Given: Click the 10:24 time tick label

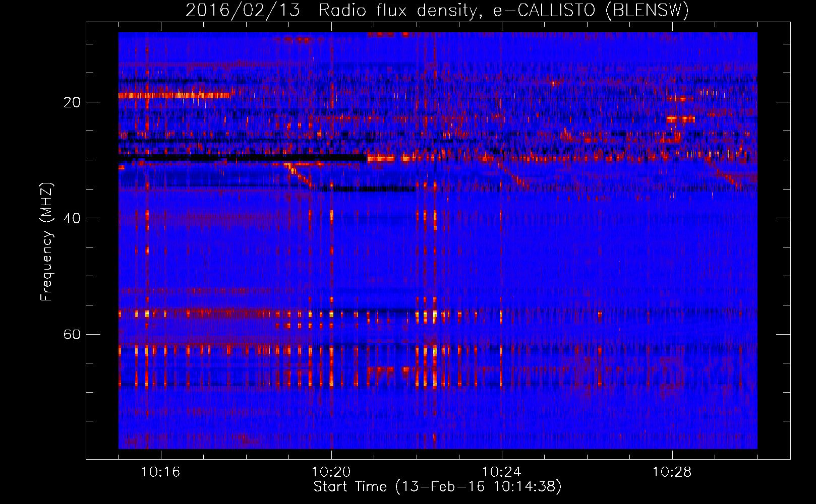Looking at the screenshot, I should (501, 472).
